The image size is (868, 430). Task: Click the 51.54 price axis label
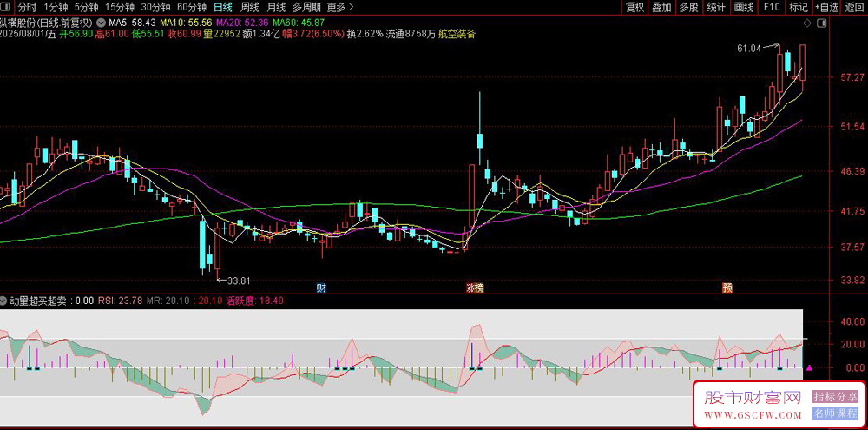pyautogui.click(x=852, y=127)
